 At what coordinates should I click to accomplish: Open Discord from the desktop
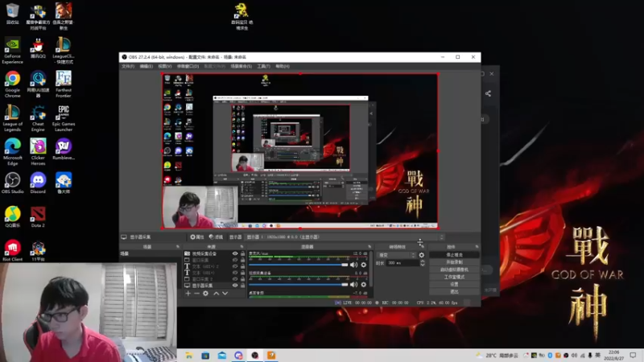tap(38, 183)
